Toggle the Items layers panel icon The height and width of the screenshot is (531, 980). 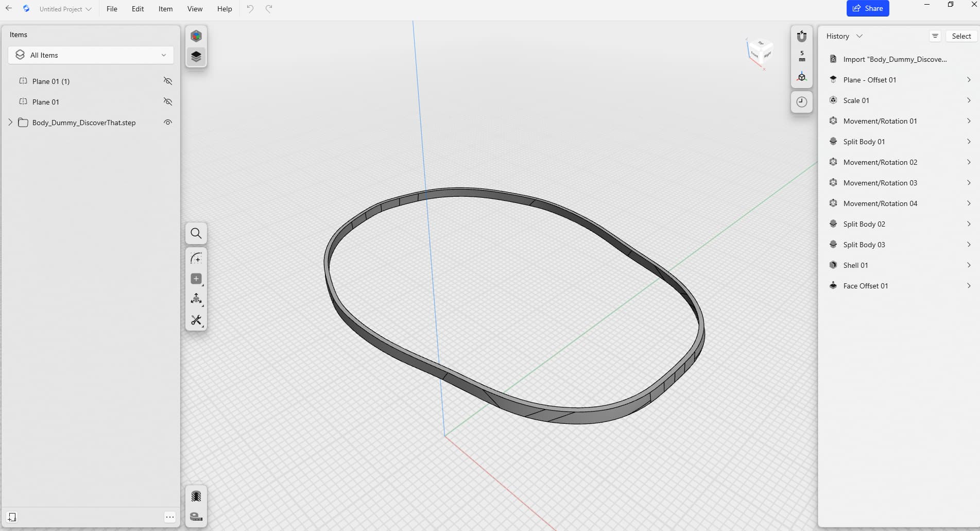click(196, 56)
